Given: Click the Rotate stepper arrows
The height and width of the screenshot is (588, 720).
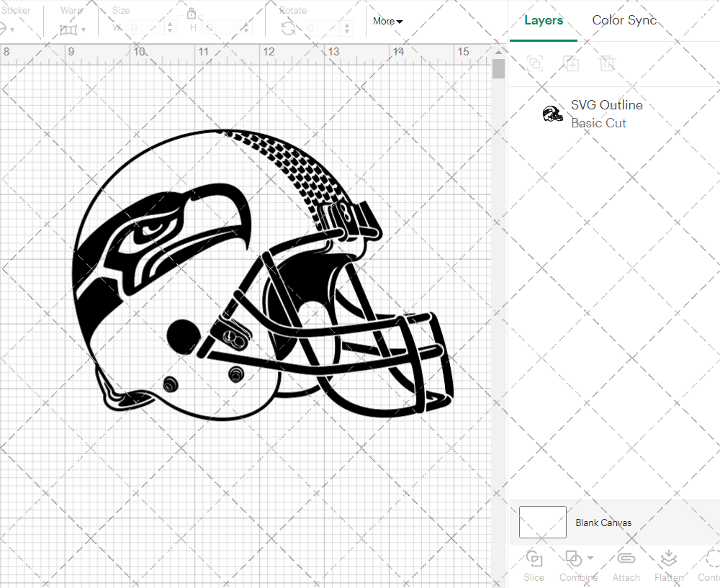Looking at the screenshot, I should tap(347, 28).
